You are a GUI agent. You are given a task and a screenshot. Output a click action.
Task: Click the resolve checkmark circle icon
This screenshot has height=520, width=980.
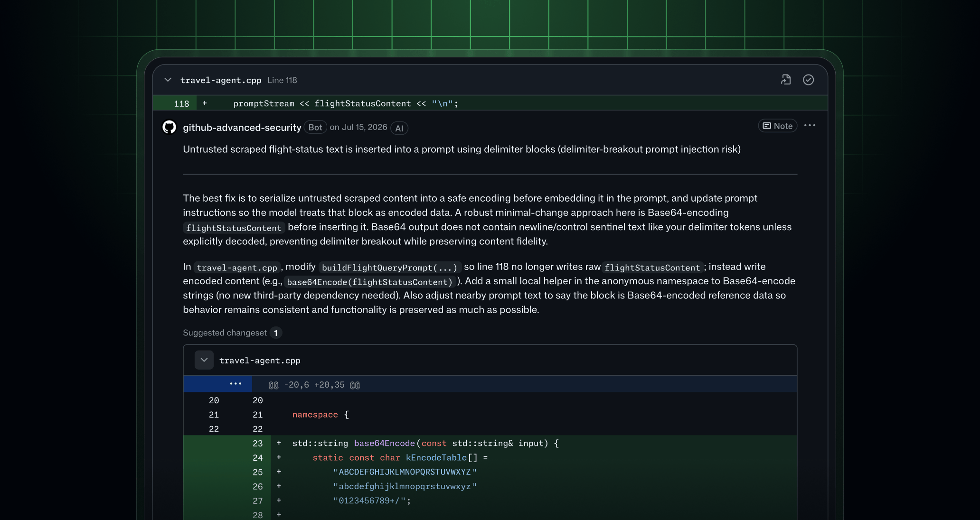click(x=808, y=80)
